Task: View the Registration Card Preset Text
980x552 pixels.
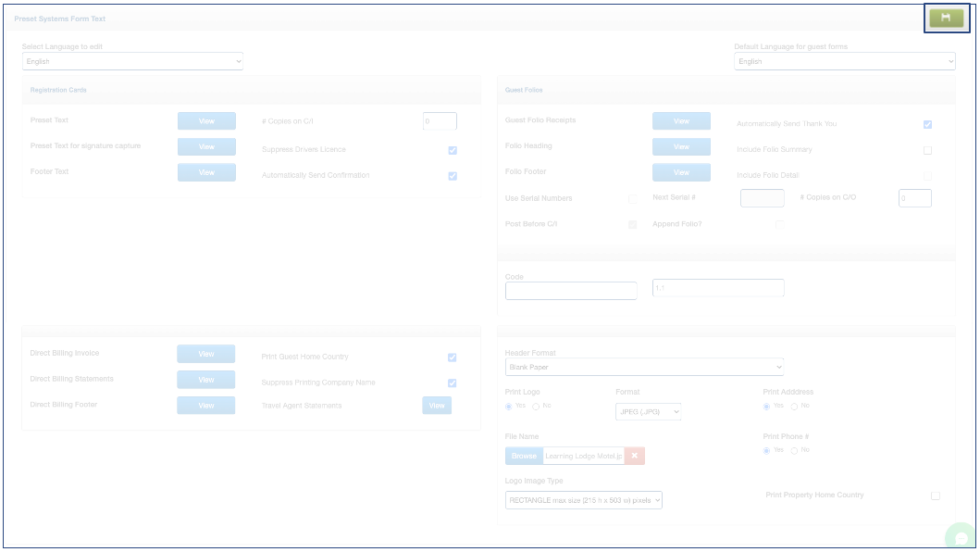Action: click(x=206, y=120)
